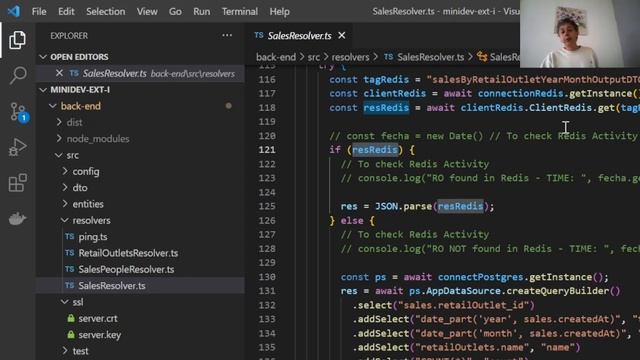The width and height of the screenshot is (640, 360).
Task: Close the SalesResolver.ts editor tab
Action: click(x=342, y=36)
